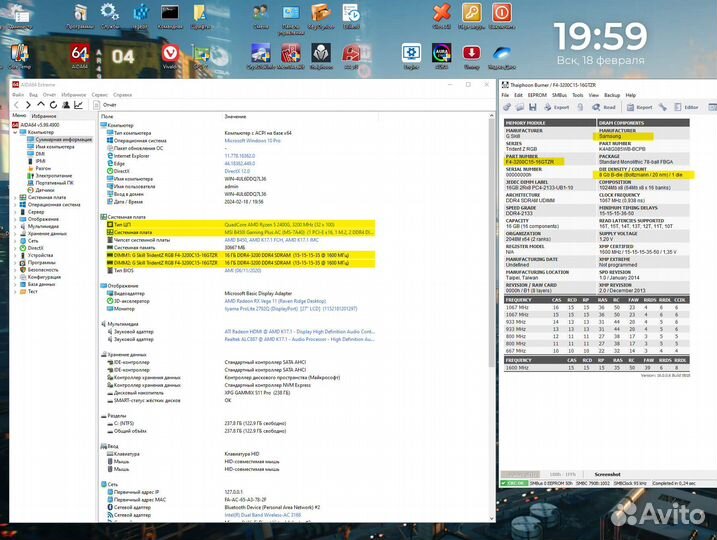The height and width of the screenshot is (540, 717).
Task: Open the command prompt desktop shortcut
Action: [x=170, y=16]
